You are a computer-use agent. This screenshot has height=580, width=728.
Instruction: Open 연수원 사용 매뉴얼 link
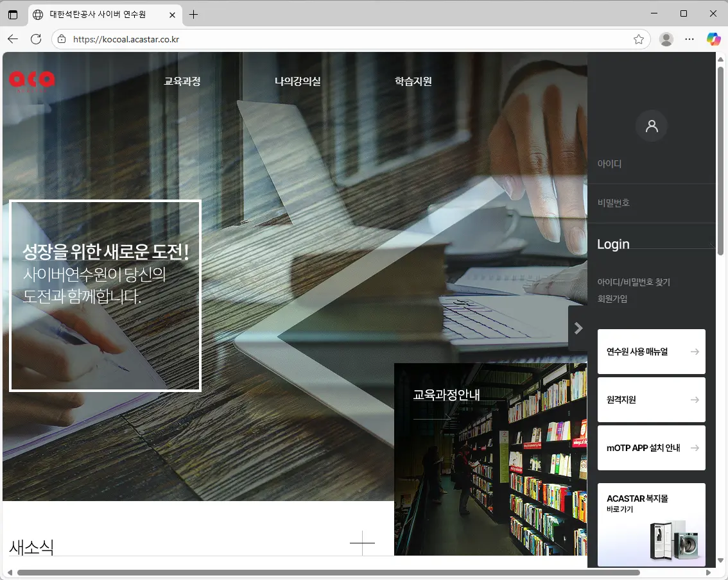[x=651, y=352]
